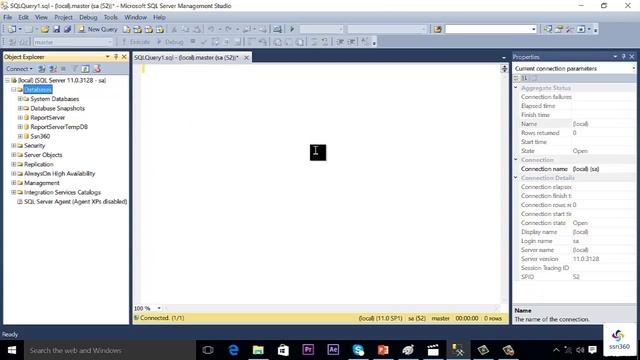Click the Debug button in SQL toolbar

click(170, 42)
